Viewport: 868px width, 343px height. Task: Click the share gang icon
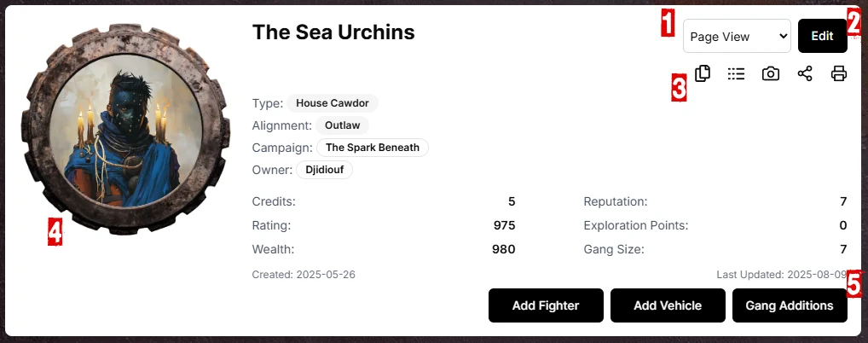805,73
